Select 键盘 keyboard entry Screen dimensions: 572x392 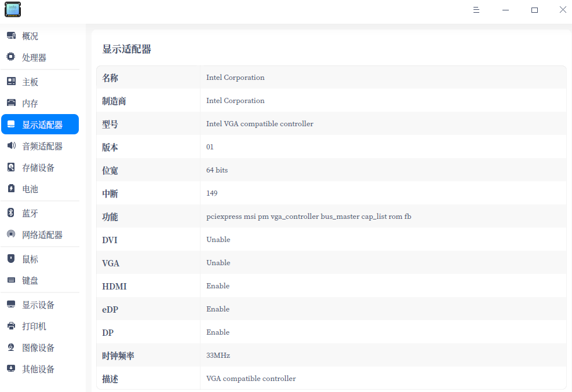(40, 280)
